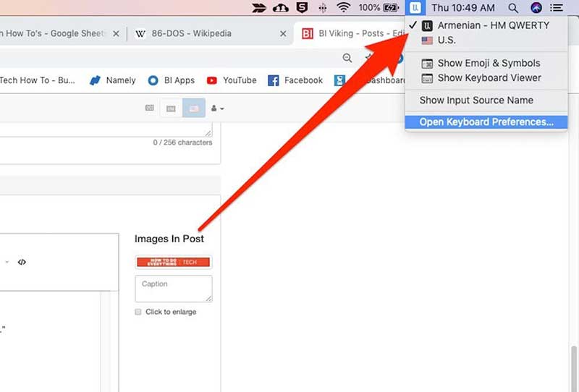Click the Caption text field

click(174, 288)
